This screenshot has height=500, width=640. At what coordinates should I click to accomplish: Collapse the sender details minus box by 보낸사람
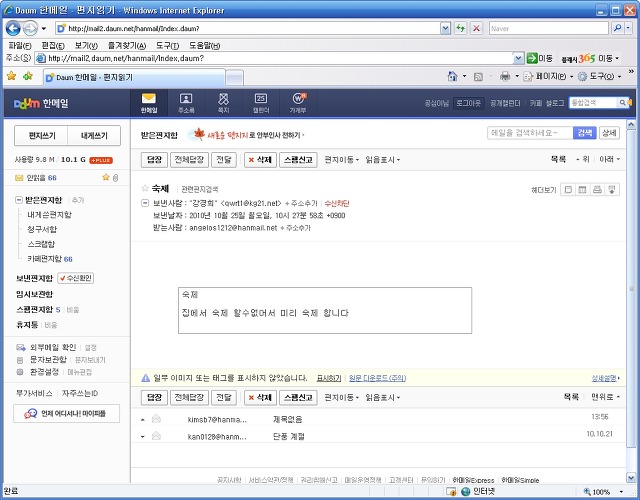[x=144, y=203]
